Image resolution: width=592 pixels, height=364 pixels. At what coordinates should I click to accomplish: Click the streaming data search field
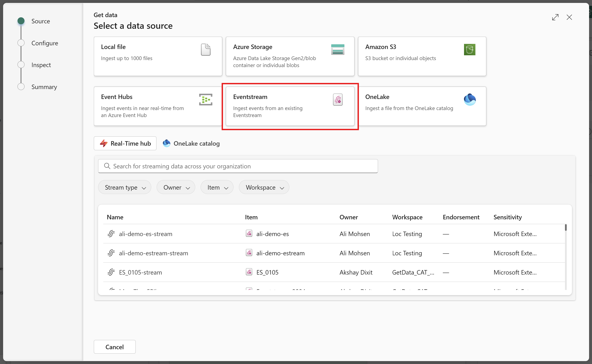point(238,166)
